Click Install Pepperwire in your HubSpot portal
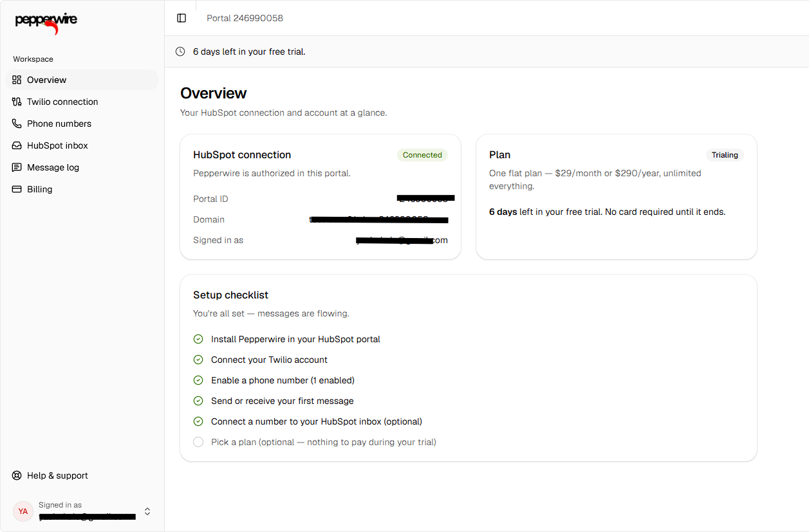The width and height of the screenshot is (809, 532). pyautogui.click(x=295, y=339)
